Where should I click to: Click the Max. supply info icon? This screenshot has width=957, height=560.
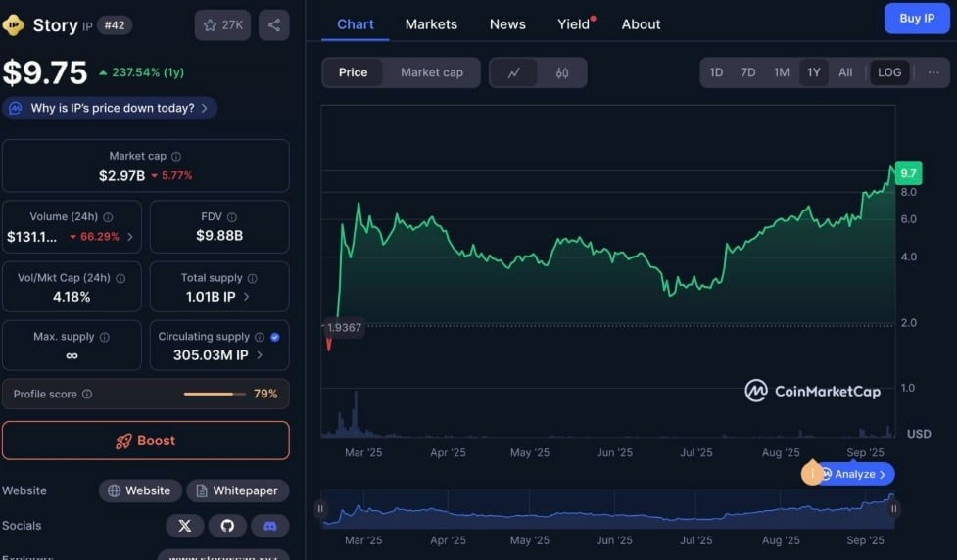click(105, 337)
